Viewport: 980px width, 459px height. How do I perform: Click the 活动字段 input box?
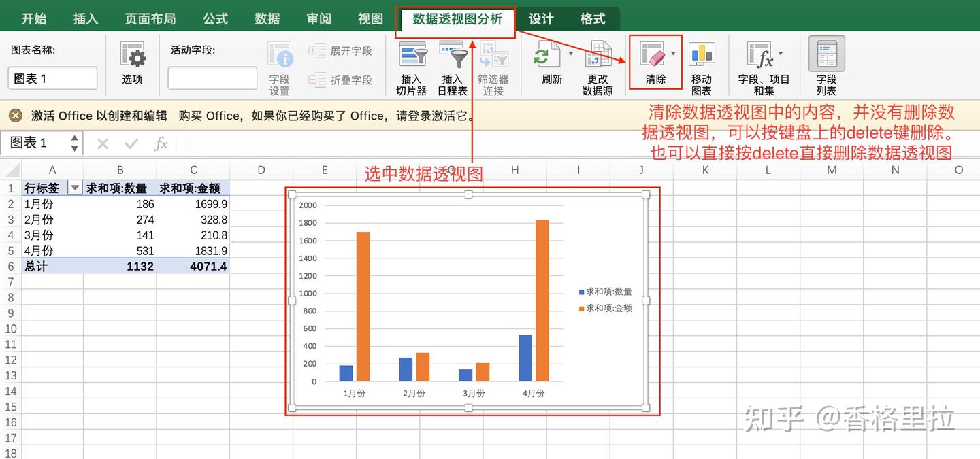pos(212,78)
